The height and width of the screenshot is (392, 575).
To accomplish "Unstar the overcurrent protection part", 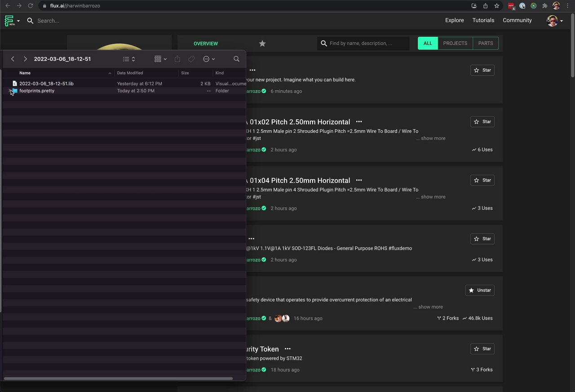I will [x=480, y=290].
